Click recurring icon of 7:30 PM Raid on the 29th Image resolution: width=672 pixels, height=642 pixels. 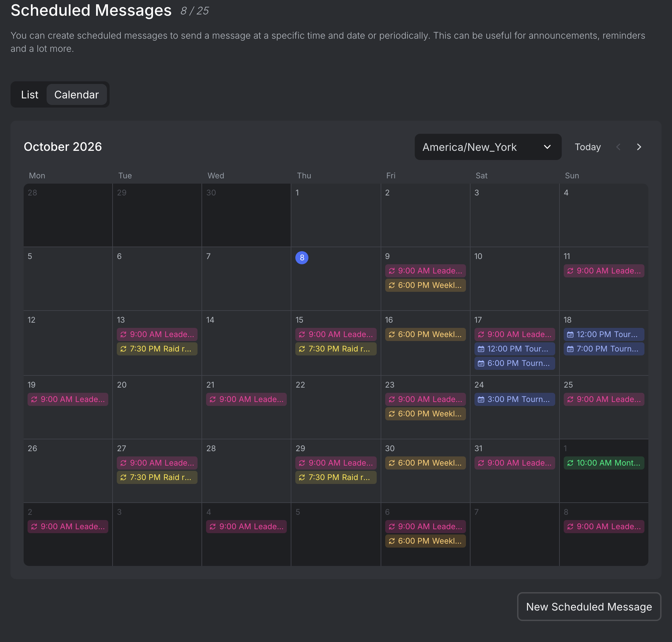pos(302,477)
